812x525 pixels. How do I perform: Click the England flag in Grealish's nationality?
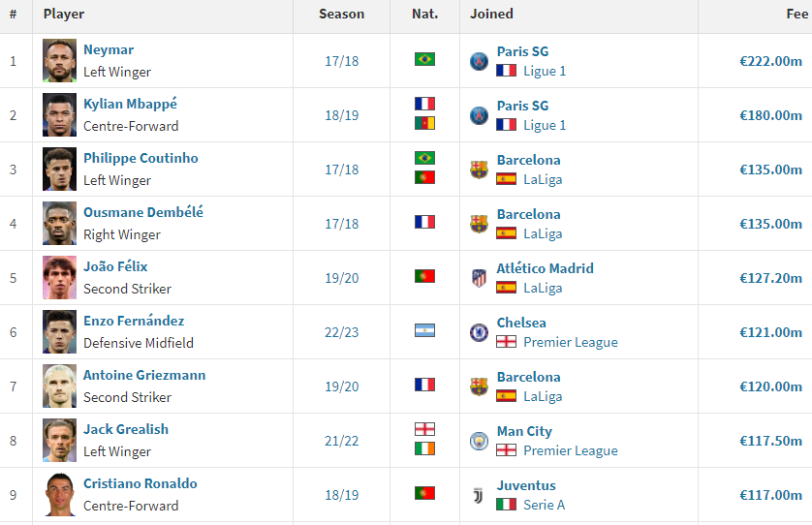tap(424, 429)
